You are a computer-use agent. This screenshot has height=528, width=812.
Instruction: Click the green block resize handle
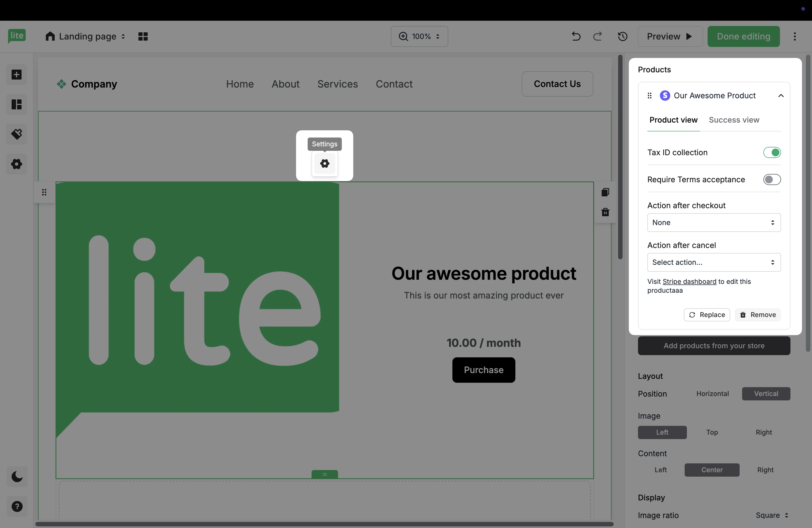(325, 474)
